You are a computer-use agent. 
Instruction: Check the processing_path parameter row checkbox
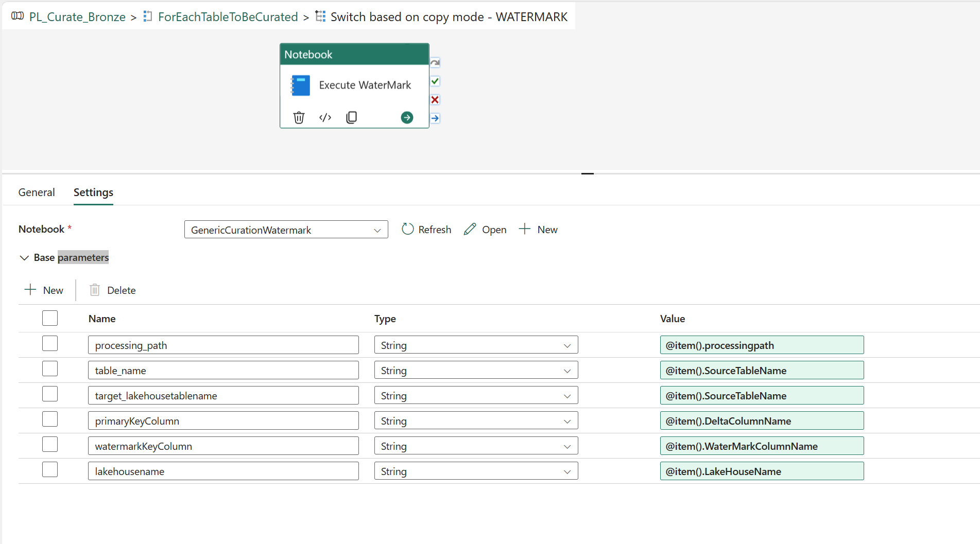click(x=49, y=343)
